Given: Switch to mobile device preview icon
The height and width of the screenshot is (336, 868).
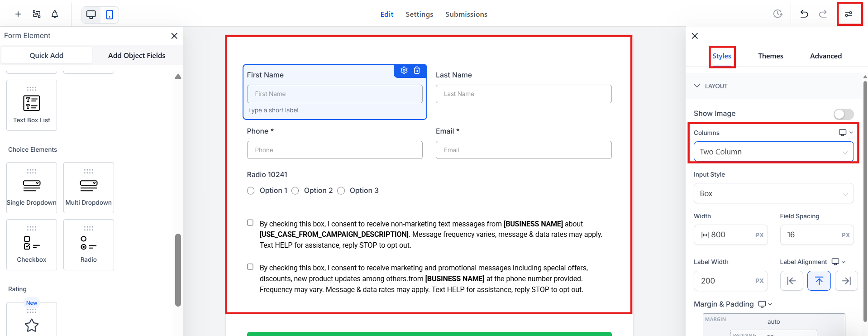Looking at the screenshot, I should (x=110, y=14).
